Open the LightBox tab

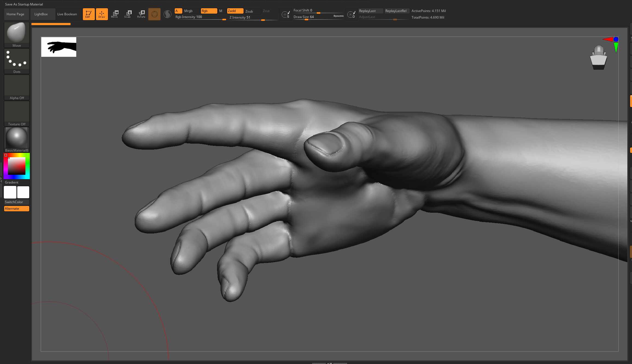[x=41, y=14]
